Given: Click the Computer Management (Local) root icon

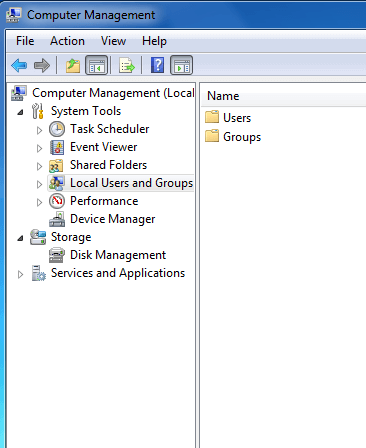Looking at the screenshot, I should (x=19, y=93).
